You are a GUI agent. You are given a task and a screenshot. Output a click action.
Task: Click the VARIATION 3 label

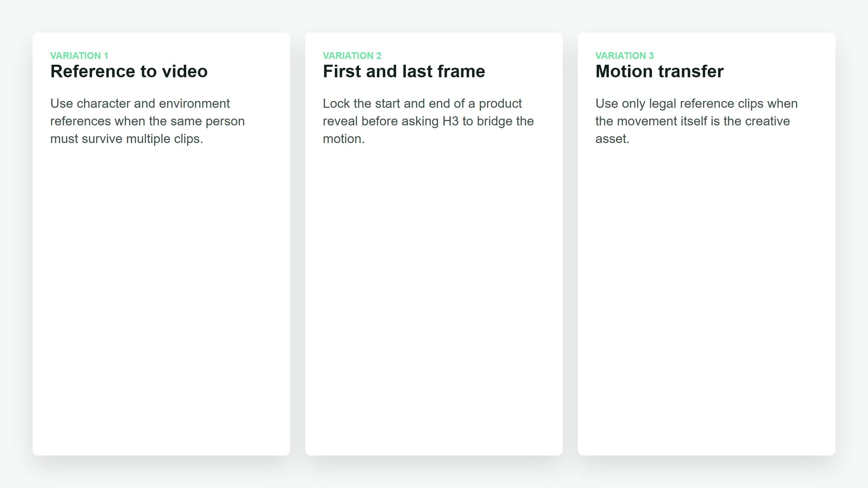pyautogui.click(x=625, y=56)
